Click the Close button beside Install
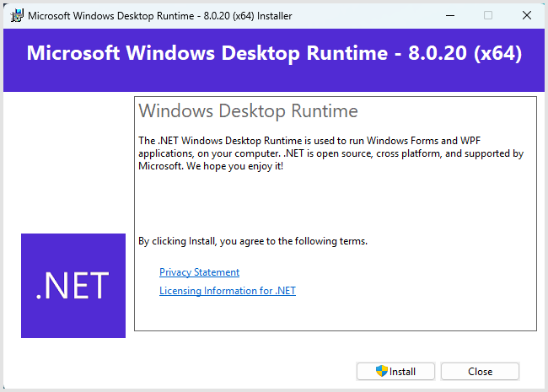548x392 pixels. 480,371
